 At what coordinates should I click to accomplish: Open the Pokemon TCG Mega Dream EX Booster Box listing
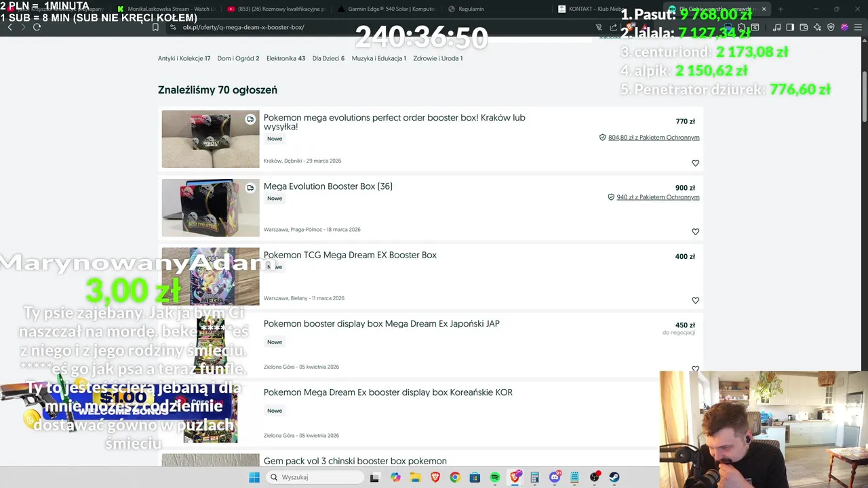(x=350, y=255)
